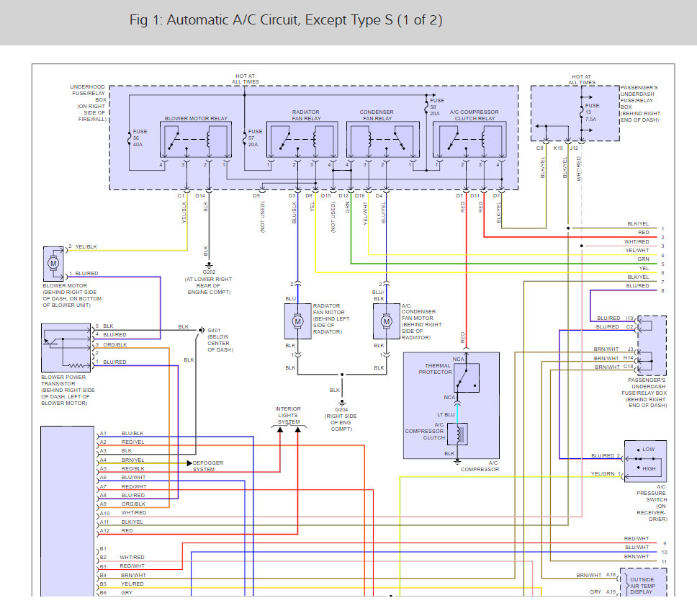Viewport: 697px width, 616px height.
Task: Select the blower power transistor symbol
Action: [x=66, y=348]
